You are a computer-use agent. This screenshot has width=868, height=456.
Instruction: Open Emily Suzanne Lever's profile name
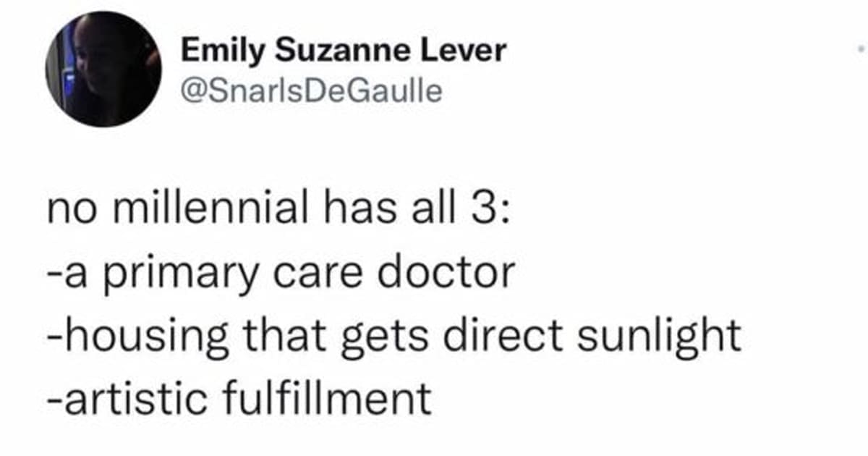point(343,51)
